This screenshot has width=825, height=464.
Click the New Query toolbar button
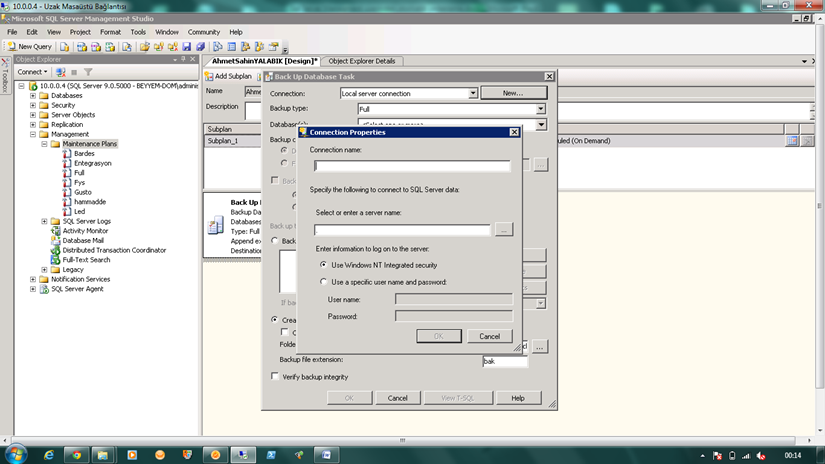point(29,47)
